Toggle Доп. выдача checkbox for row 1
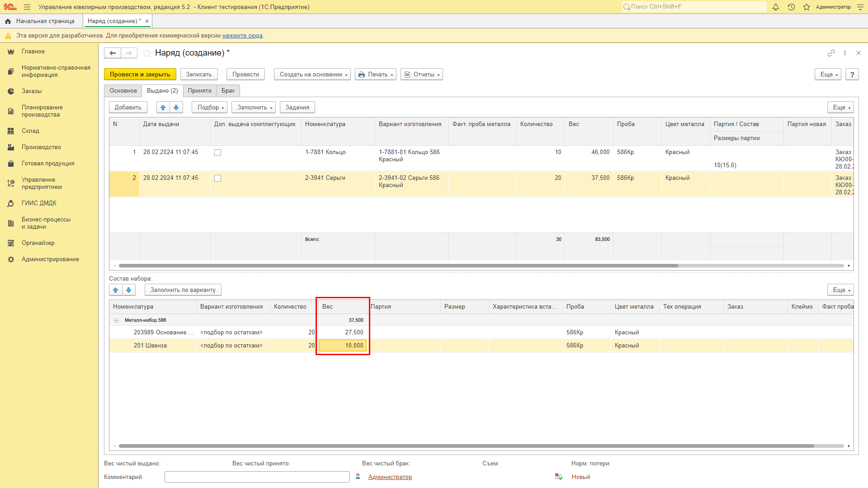Screen dimensions: 868x488 click(x=218, y=153)
